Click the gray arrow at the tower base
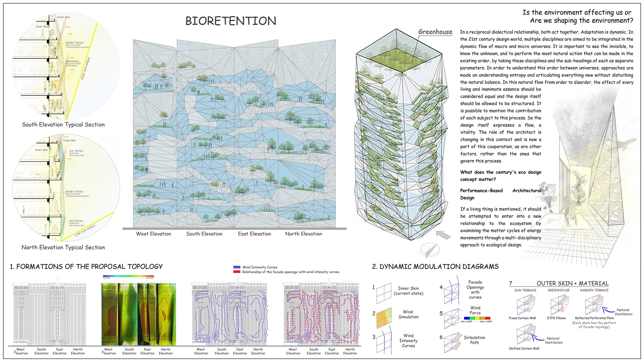Image resolution: width=644 pixels, height=362 pixels. click(x=443, y=235)
